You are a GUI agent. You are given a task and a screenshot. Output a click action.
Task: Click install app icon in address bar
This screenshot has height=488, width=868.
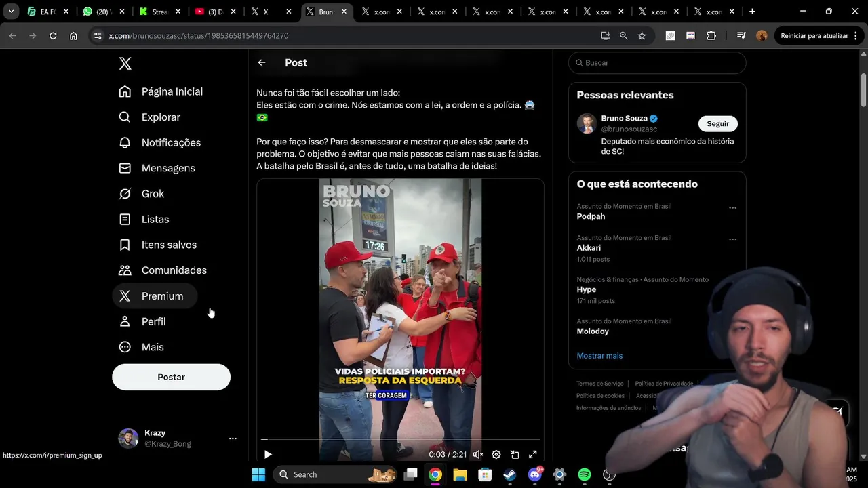(606, 35)
